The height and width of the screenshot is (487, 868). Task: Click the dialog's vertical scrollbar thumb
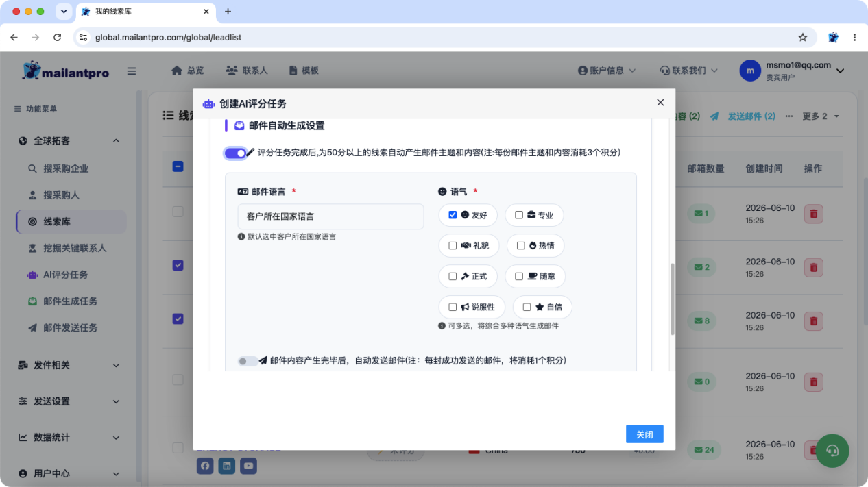click(x=673, y=299)
